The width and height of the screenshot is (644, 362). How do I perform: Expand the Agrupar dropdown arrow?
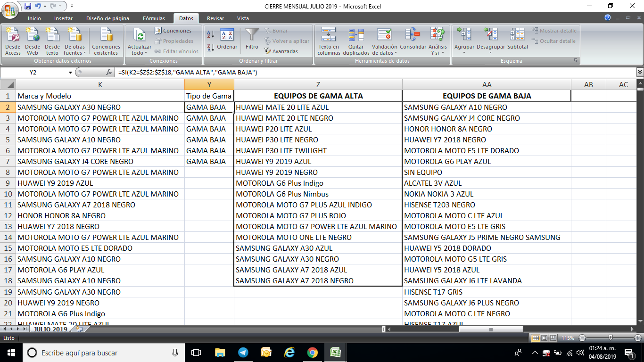click(464, 53)
